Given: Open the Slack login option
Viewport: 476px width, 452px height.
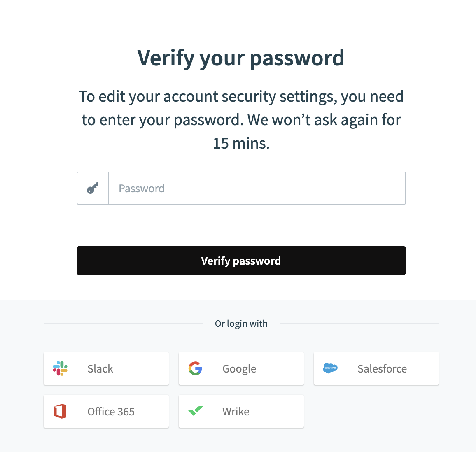Looking at the screenshot, I should pyautogui.click(x=106, y=368).
